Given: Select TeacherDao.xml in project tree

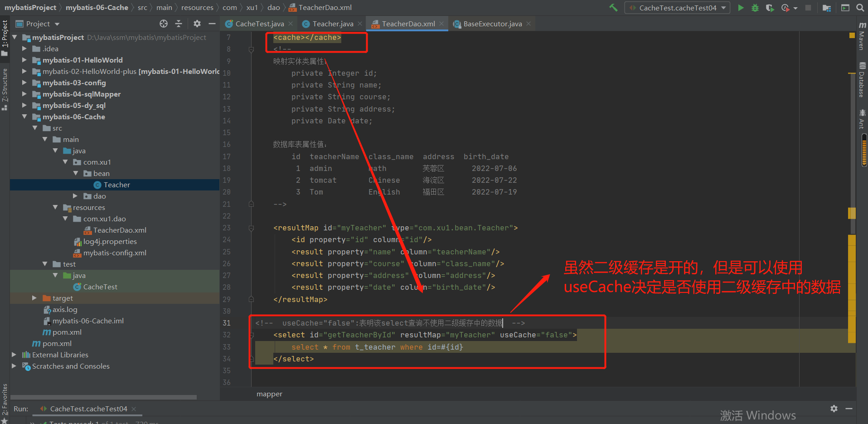Looking at the screenshot, I should click(x=115, y=230).
